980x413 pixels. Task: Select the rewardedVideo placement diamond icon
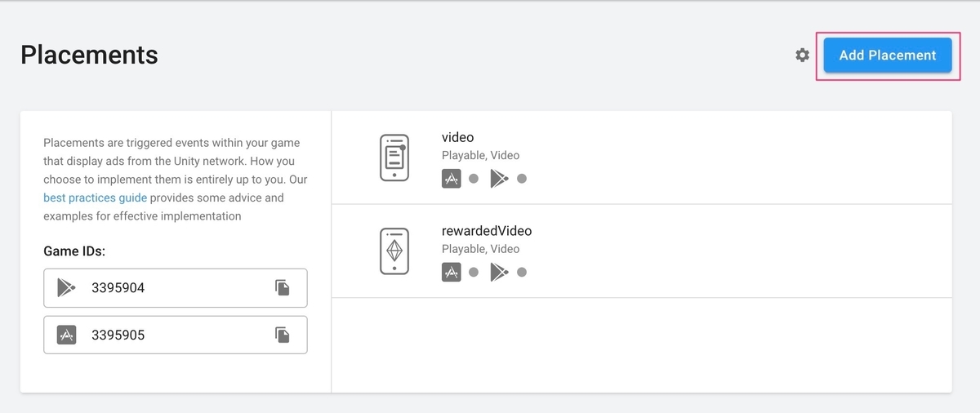394,251
